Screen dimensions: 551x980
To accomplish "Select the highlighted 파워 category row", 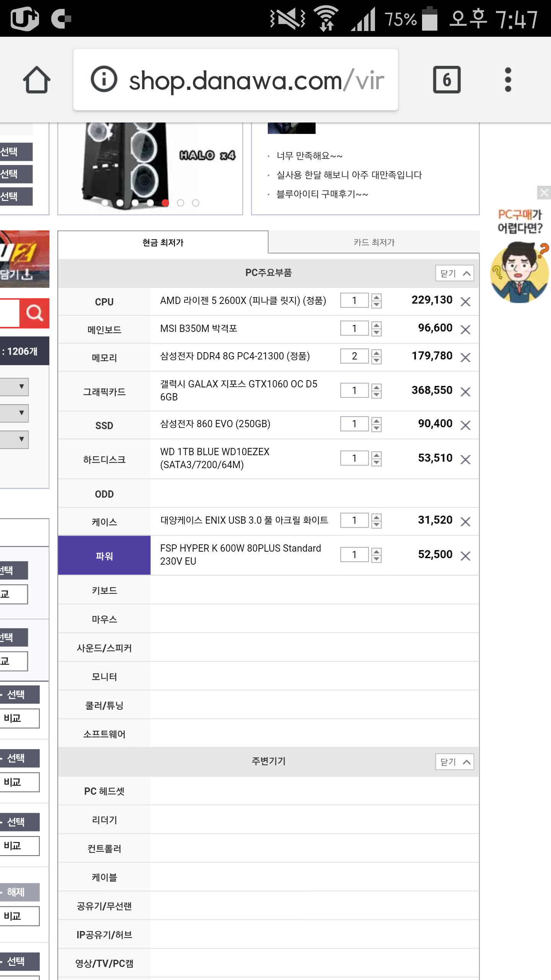I will click(x=104, y=556).
